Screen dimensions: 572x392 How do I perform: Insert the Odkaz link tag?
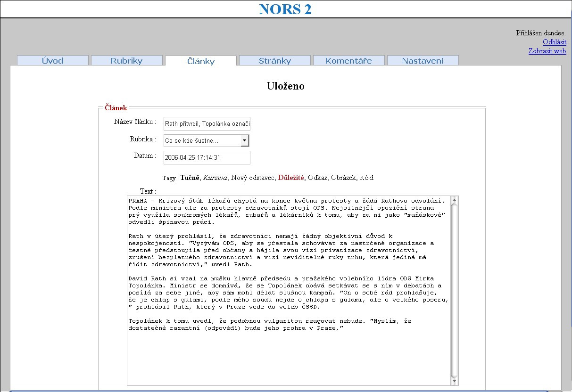tap(317, 178)
